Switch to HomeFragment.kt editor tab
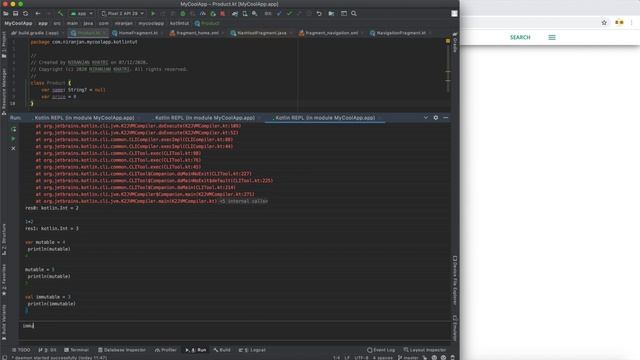Image resolution: width=640 pixels, height=360 pixels. coord(136,33)
